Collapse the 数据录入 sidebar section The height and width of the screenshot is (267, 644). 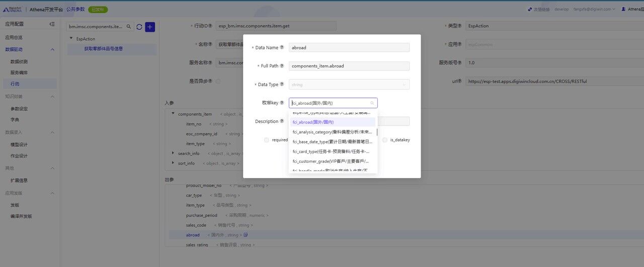52,132
